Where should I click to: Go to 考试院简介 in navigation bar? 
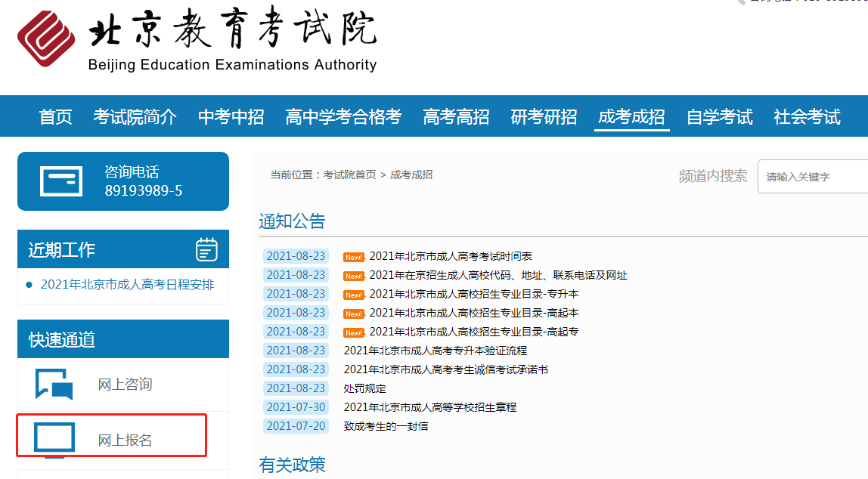tap(135, 117)
